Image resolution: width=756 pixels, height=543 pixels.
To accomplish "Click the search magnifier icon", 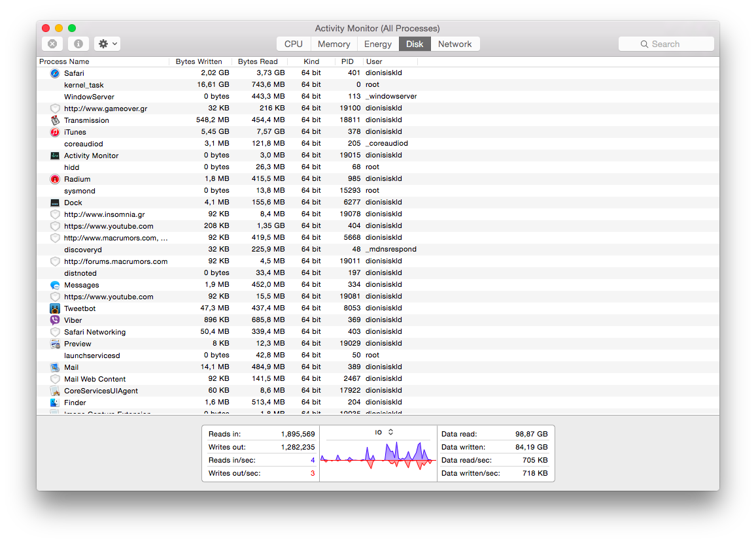I will click(x=644, y=44).
